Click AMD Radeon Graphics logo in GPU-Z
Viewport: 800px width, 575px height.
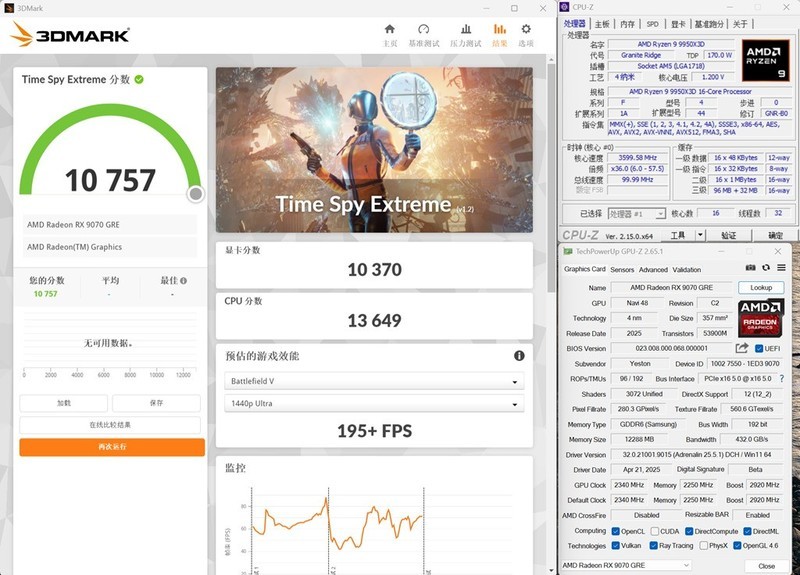pyautogui.click(x=761, y=318)
